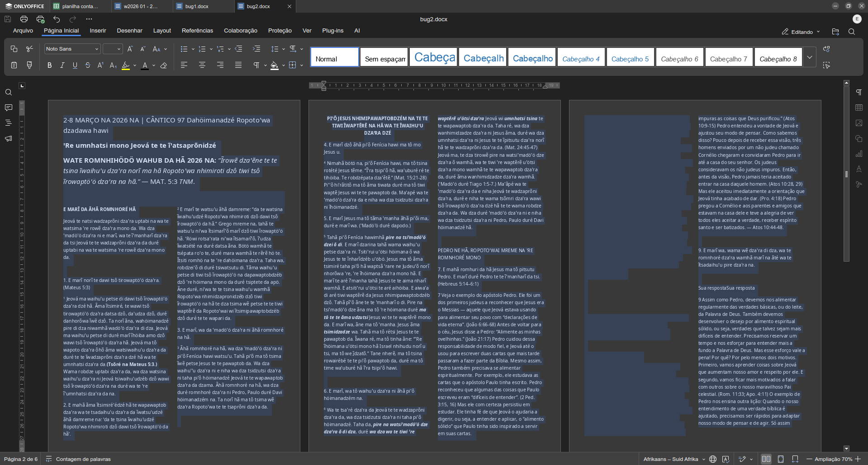Click the Print icon in the title bar
Image resolution: width=868 pixels, height=465 pixels.
click(x=24, y=19)
